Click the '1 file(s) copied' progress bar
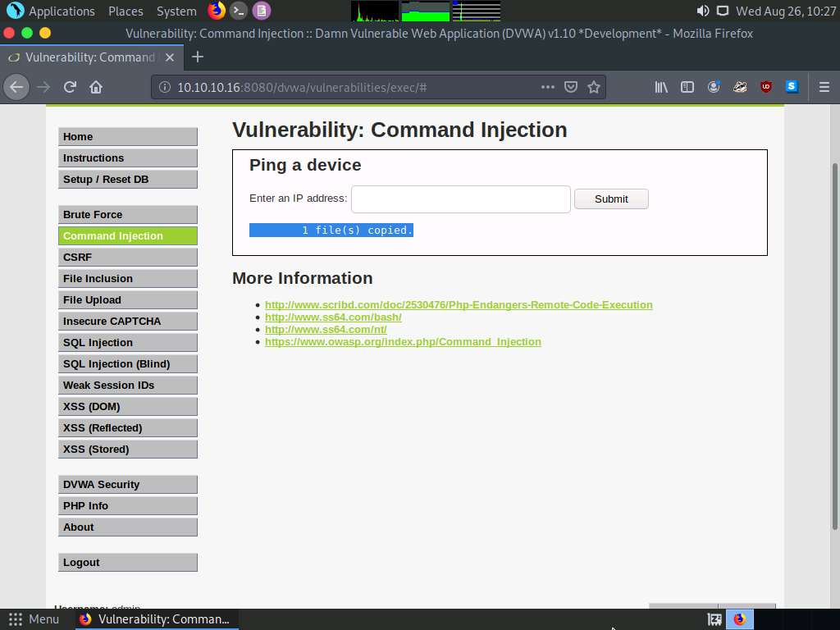This screenshot has width=840, height=630. (x=331, y=230)
